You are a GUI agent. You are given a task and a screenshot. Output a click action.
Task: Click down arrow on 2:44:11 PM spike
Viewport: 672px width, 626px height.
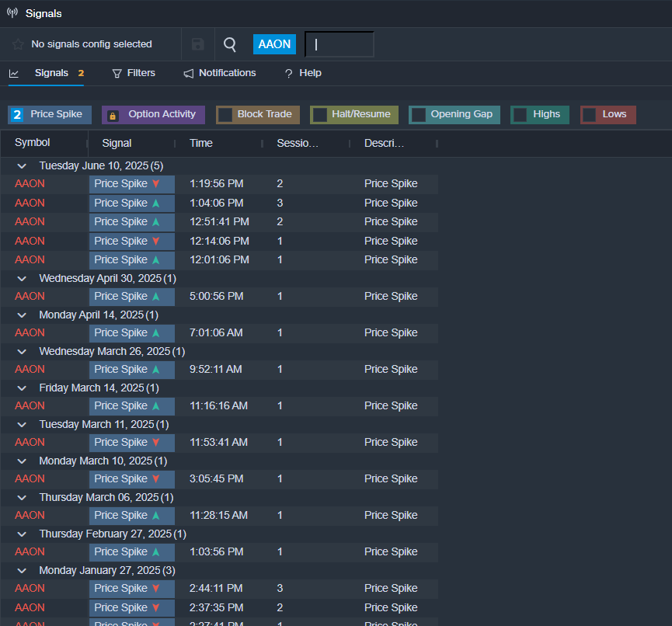click(156, 588)
